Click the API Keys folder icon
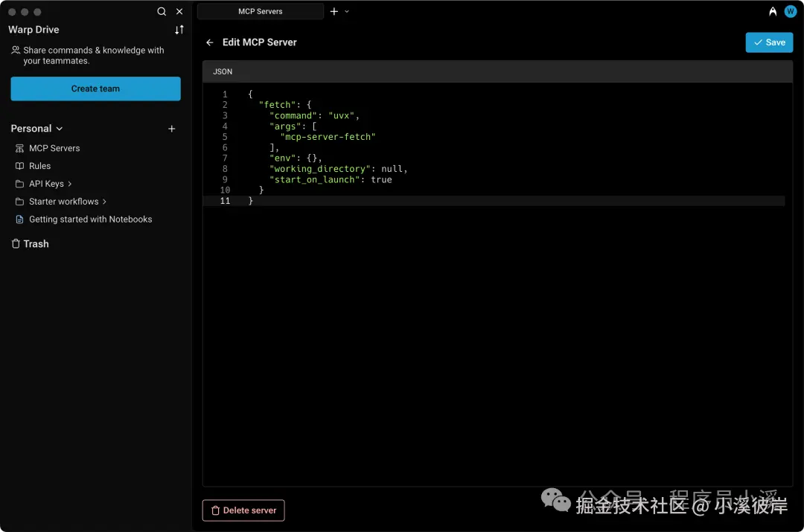 (19, 184)
